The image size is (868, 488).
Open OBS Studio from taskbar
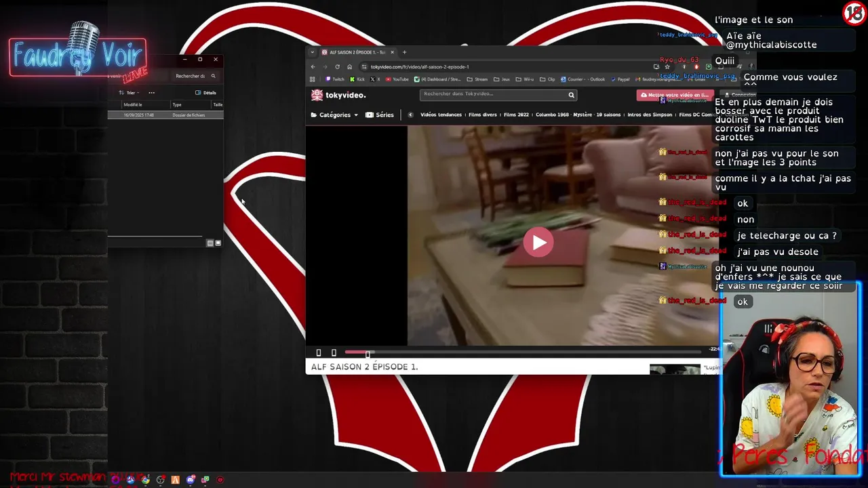coord(161,480)
